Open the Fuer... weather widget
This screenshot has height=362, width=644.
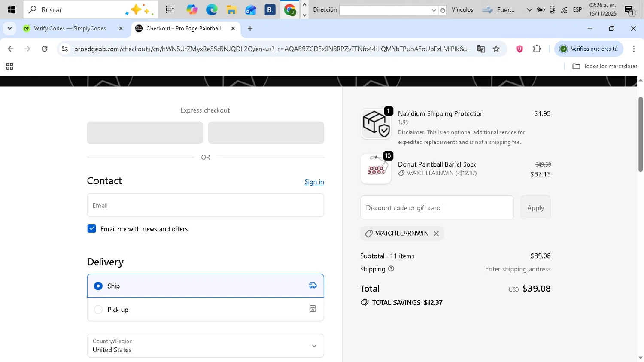pyautogui.click(x=498, y=10)
